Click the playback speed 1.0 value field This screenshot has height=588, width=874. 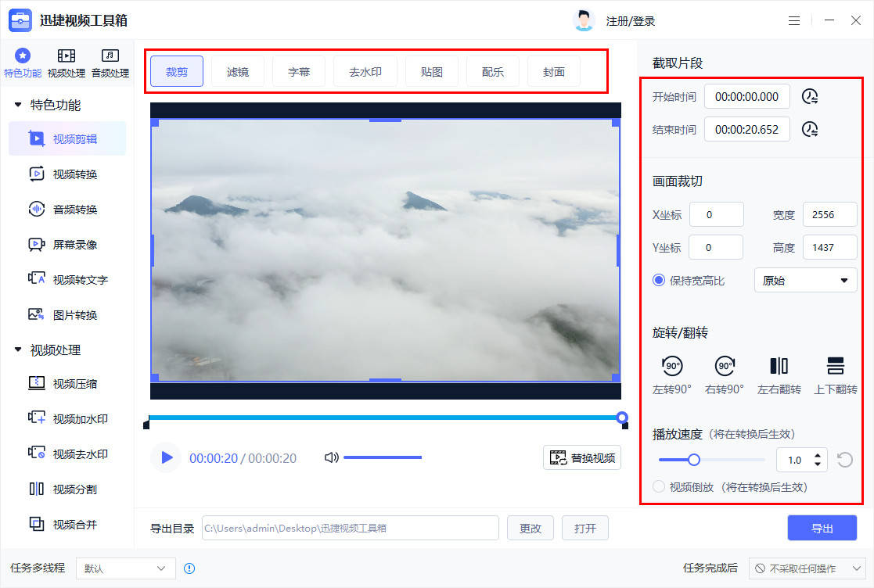coord(794,460)
